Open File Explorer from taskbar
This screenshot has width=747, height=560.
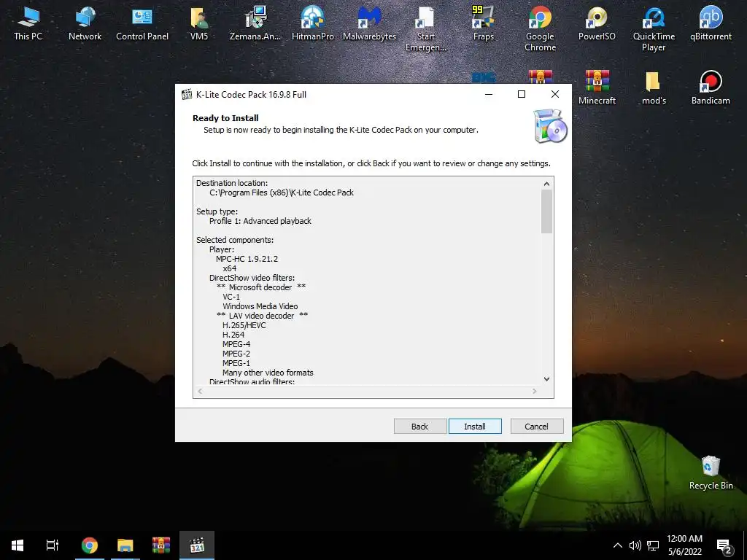[x=125, y=545]
